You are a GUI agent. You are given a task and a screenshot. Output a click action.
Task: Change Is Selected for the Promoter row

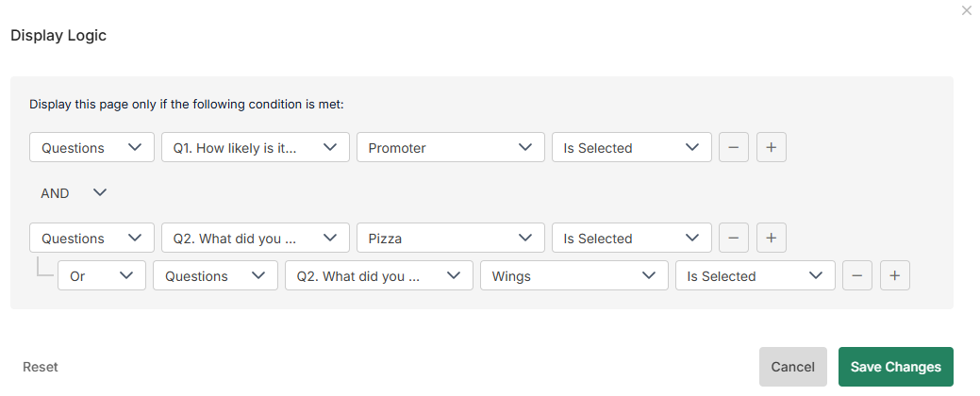tap(631, 147)
